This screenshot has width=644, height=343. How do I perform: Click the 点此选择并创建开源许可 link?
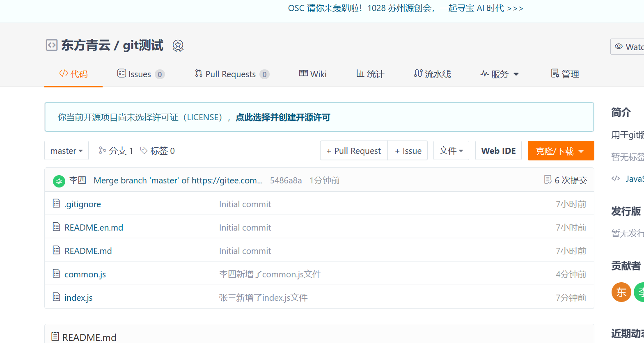coord(283,117)
